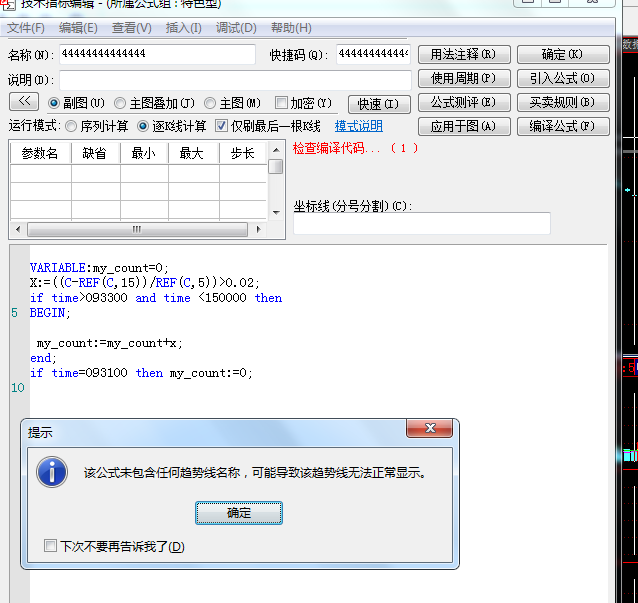Collapse panel with the << button
The image size is (638, 603).
(24, 102)
